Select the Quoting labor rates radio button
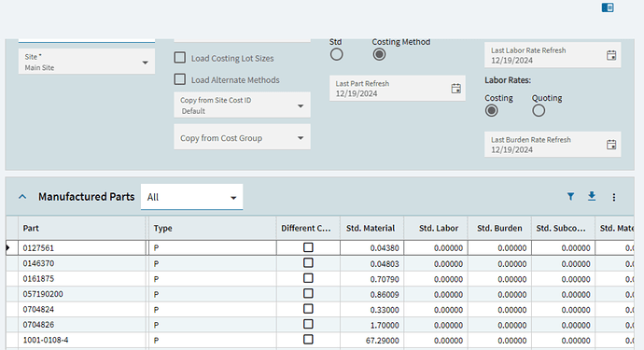This screenshot has width=644, height=350. click(539, 110)
